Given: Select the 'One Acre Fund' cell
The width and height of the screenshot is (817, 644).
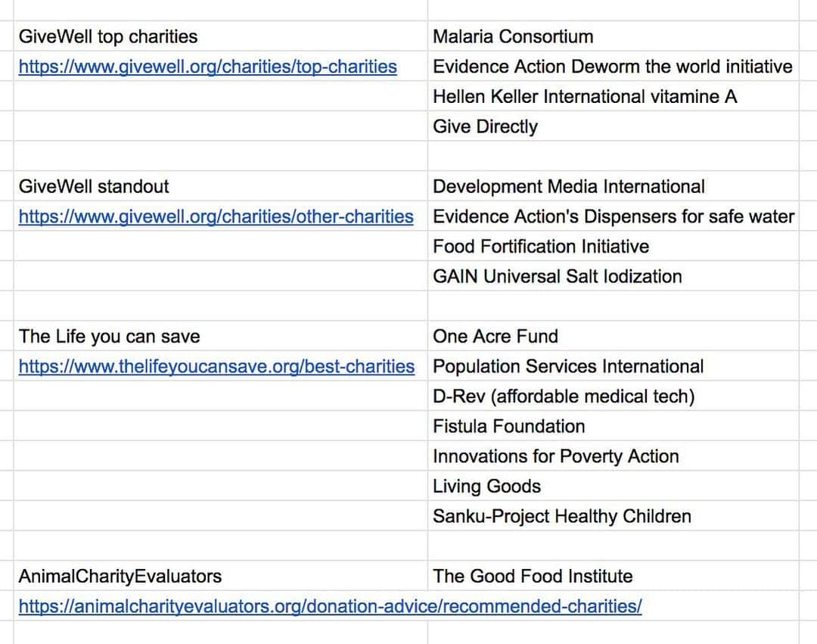Looking at the screenshot, I should (x=614, y=336).
